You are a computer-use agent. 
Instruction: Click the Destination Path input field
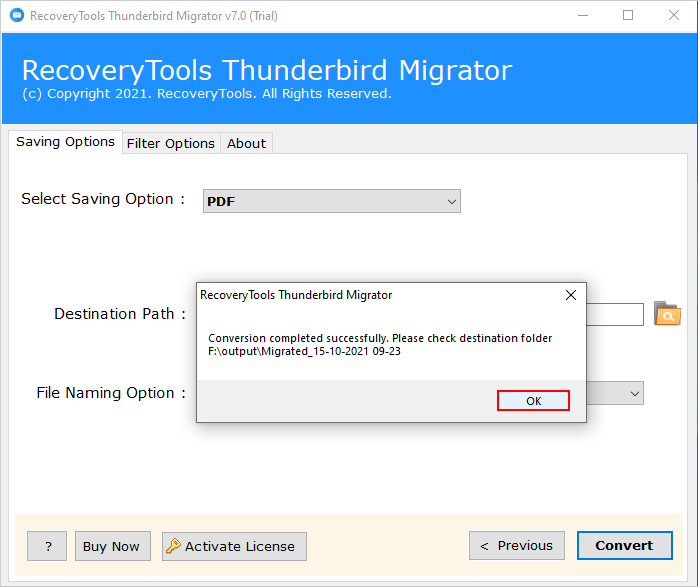pyautogui.click(x=615, y=314)
